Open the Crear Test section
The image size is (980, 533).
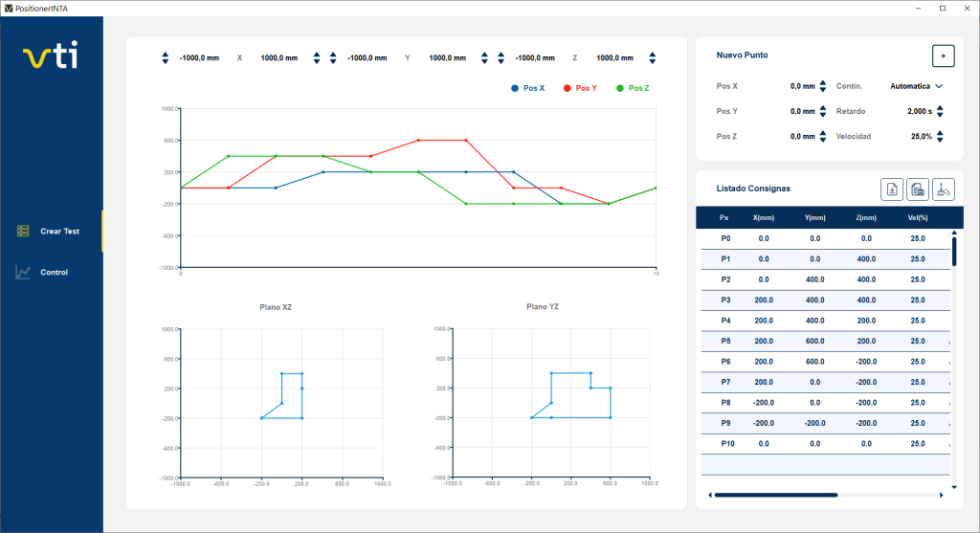59,232
